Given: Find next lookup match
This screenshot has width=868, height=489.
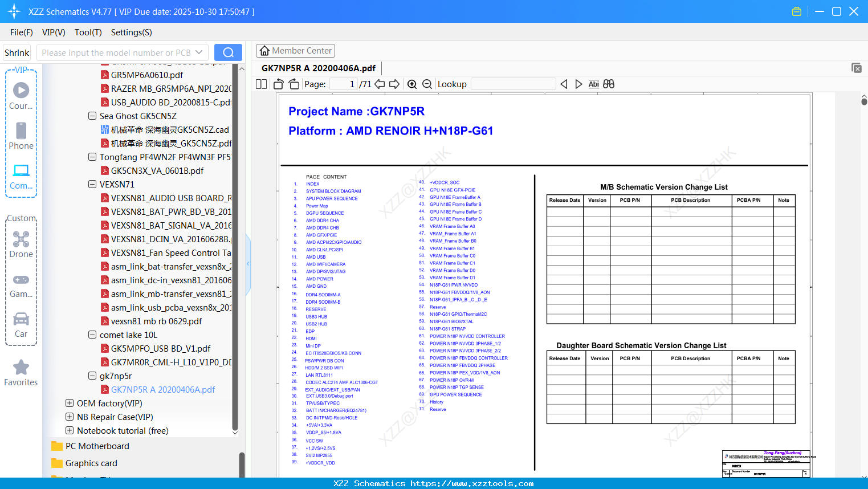Looking at the screenshot, I should [x=578, y=84].
